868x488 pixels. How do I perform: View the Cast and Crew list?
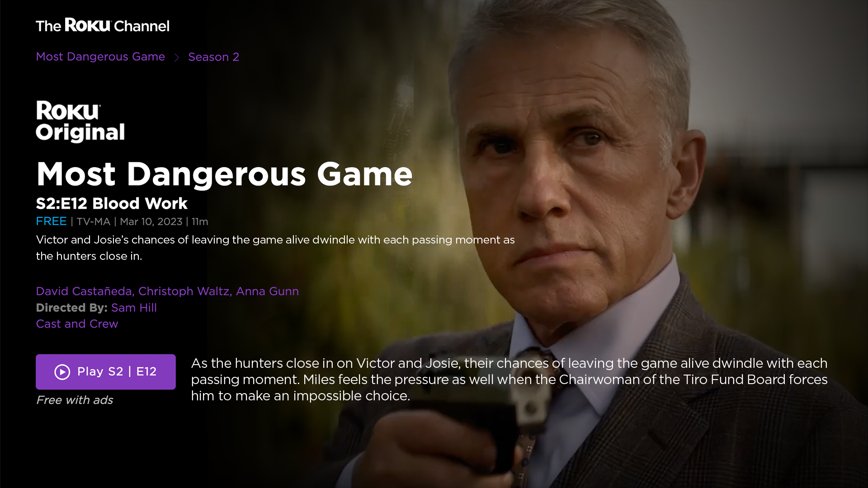tap(77, 324)
